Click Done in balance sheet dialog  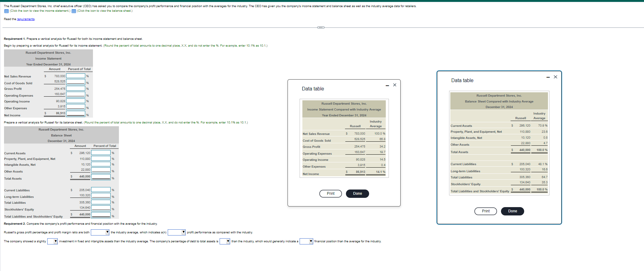[512, 211]
